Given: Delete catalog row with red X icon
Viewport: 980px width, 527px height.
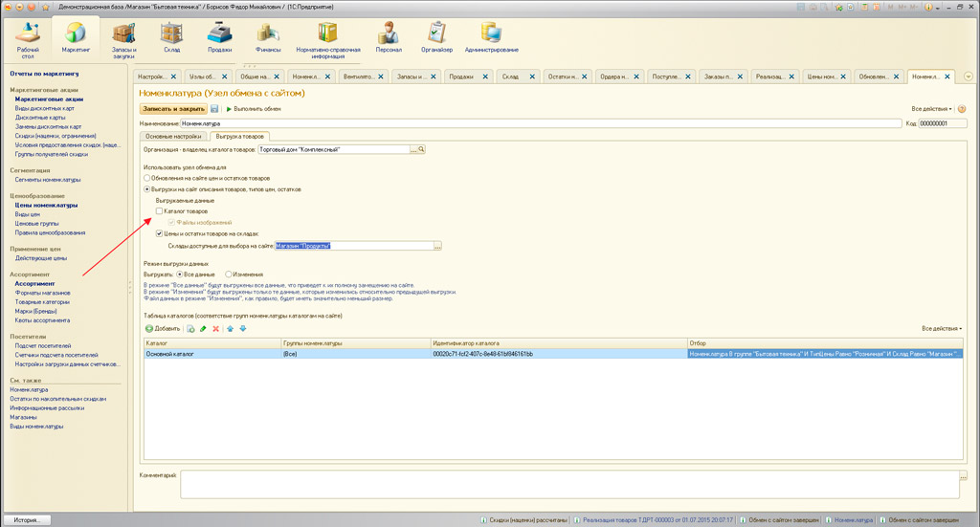Looking at the screenshot, I should coord(216,329).
